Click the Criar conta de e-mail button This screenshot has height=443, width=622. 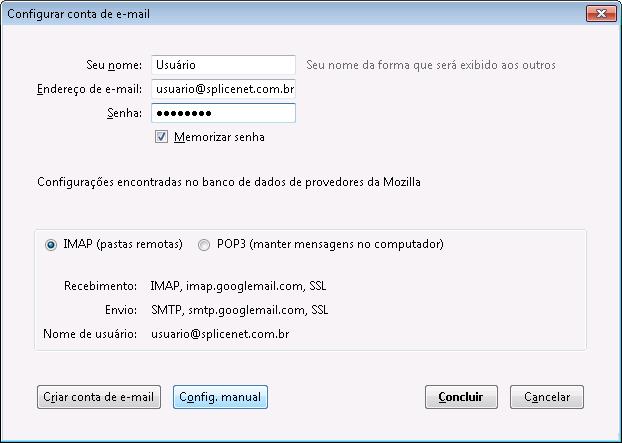(x=99, y=397)
